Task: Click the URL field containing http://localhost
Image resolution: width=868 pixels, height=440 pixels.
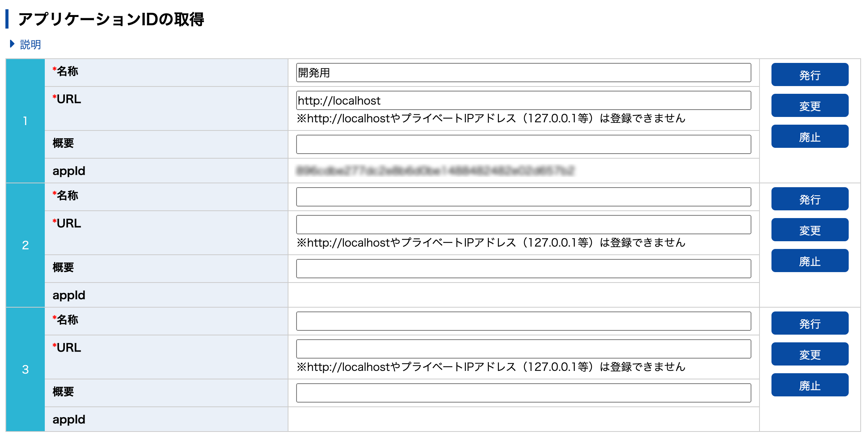Action: [523, 100]
